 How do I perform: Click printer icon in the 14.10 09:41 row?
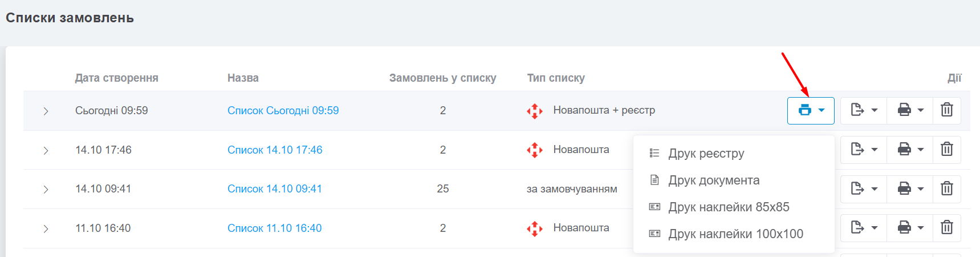click(910, 188)
